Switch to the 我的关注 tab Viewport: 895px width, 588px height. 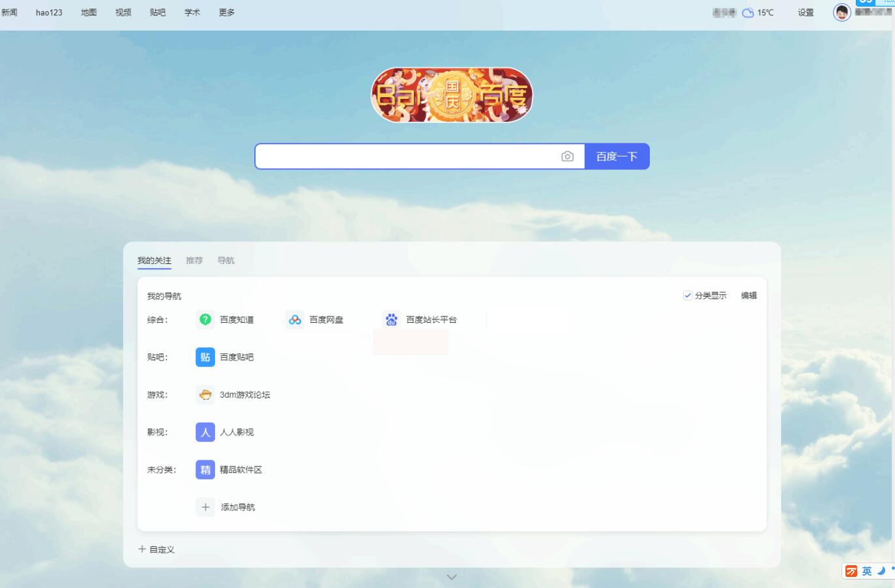pyautogui.click(x=154, y=261)
